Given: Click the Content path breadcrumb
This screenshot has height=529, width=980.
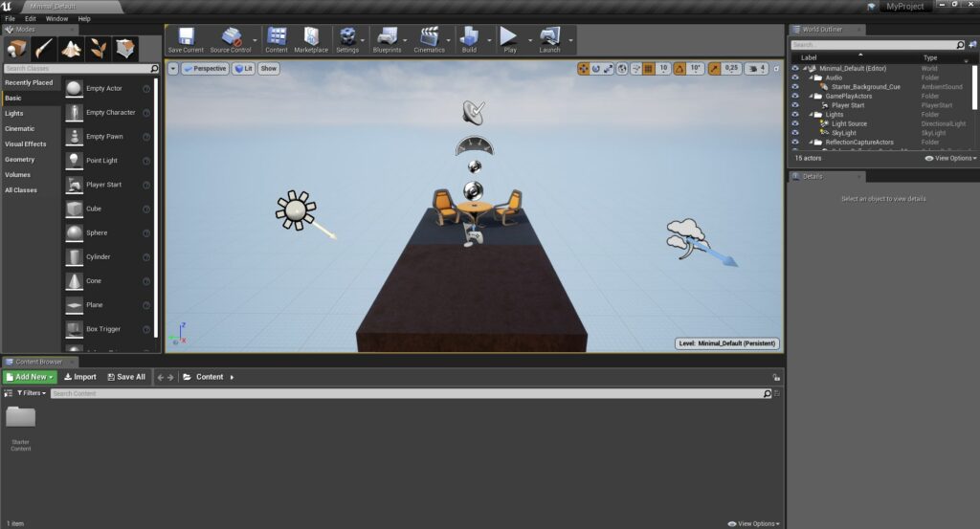Looking at the screenshot, I should point(210,377).
